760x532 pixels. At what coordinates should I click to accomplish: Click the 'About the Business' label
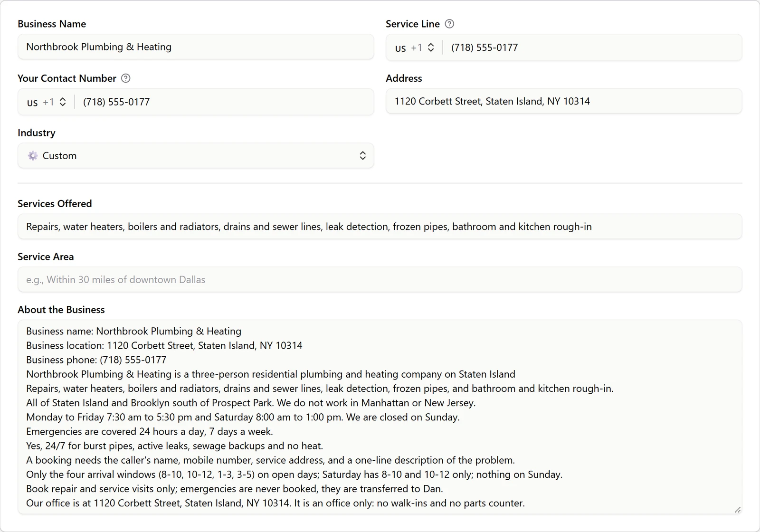pyautogui.click(x=61, y=310)
